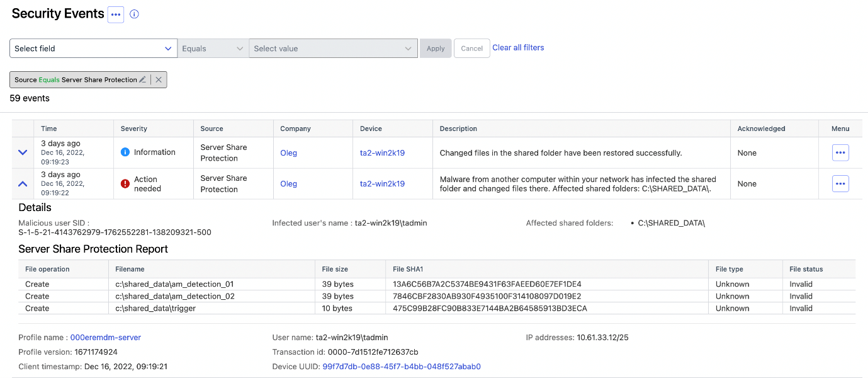Remove the Source Equals filter chip

pos(159,79)
